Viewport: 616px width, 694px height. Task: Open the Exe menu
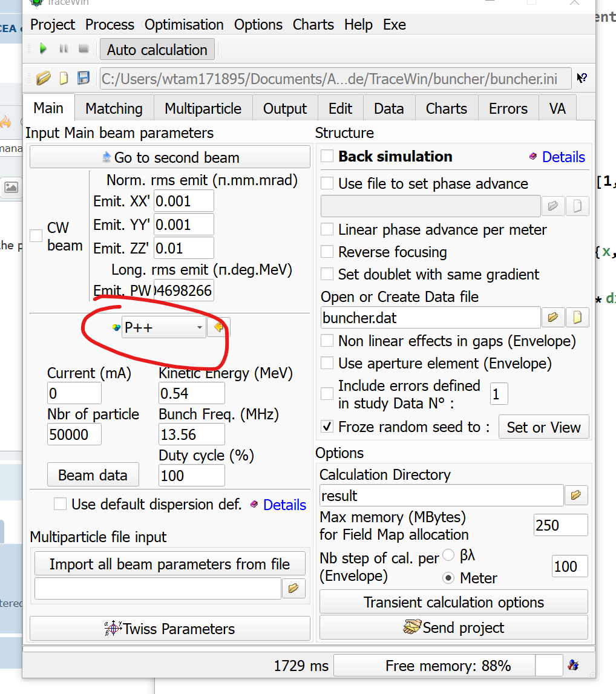point(395,25)
